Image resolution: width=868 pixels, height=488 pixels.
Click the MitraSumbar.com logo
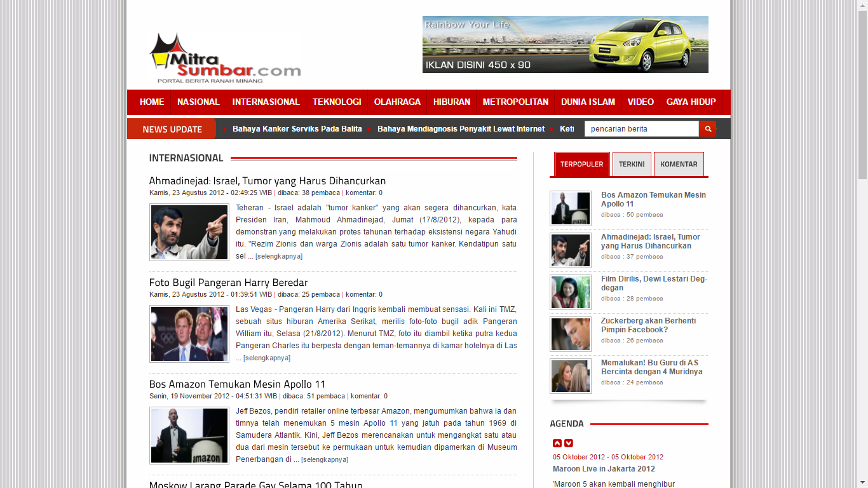(224, 58)
